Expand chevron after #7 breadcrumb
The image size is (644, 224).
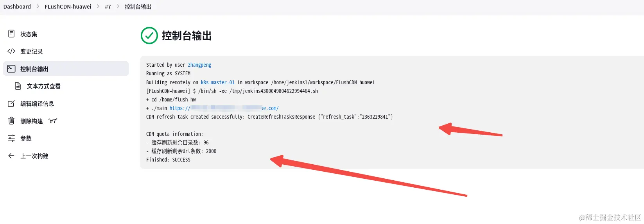118,7
